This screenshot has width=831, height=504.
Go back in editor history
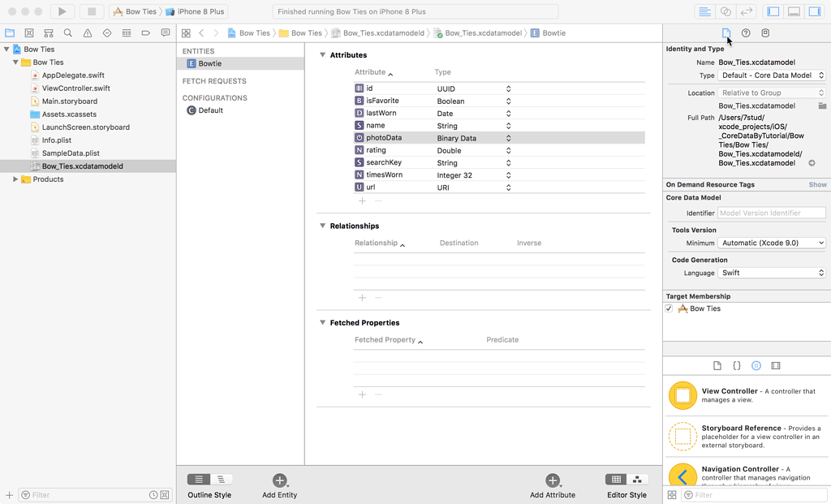coord(201,32)
